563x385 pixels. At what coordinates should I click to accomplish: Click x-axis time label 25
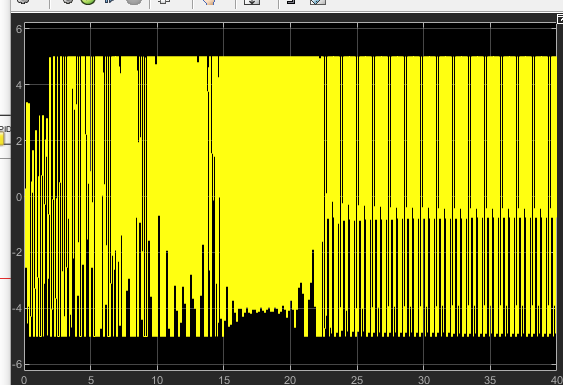point(357,380)
